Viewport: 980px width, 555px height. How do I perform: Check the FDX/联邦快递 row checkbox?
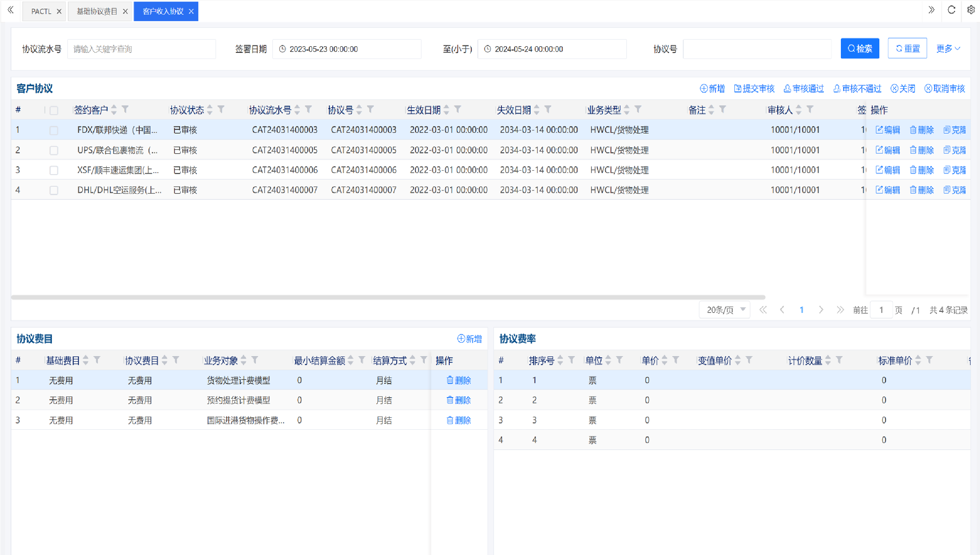point(54,130)
